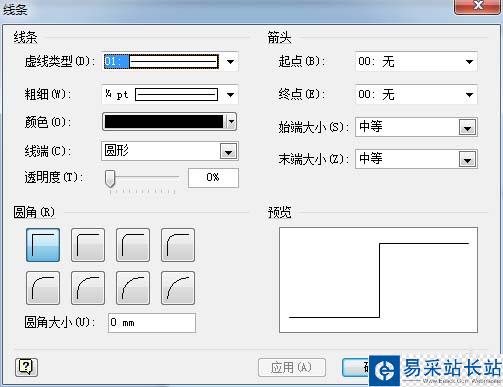Image resolution: width=503 pixels, height=387 pixels.
Task: Pick the second corner style in the bottom row
Action: click(x=88, y=288)
